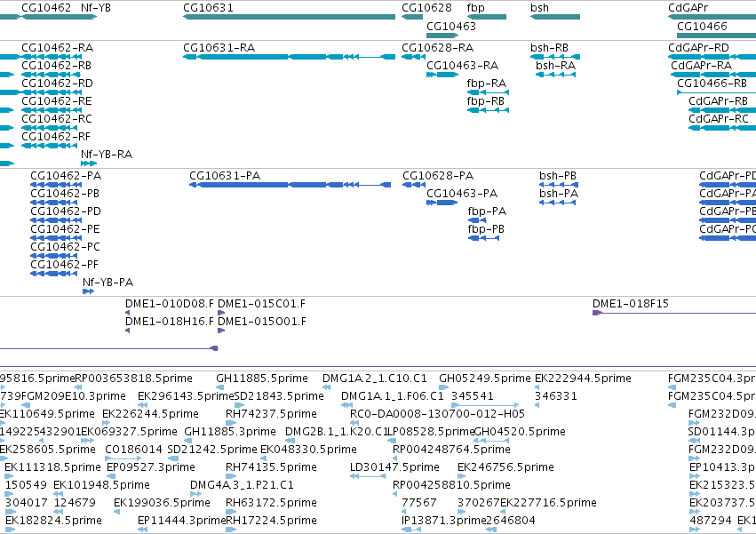Open transcript label CG10466-RB
756x534 pixels.
712,84
